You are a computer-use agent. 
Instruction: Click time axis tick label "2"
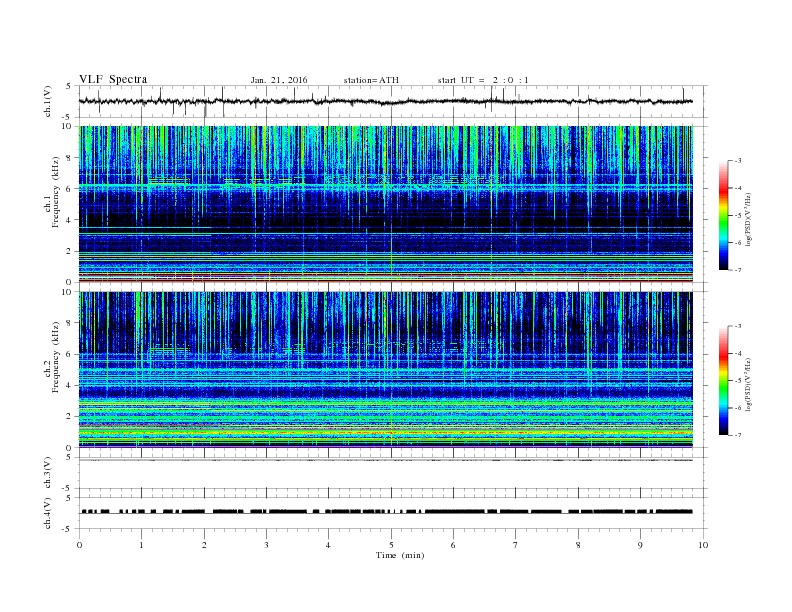tap(204, 545)
